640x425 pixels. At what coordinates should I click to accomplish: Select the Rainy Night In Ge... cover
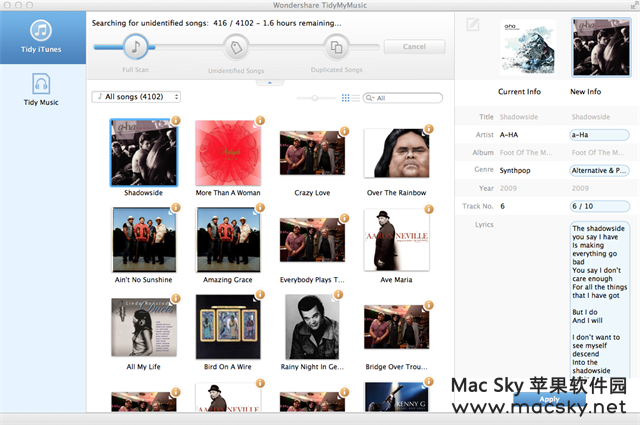(312, 327)
